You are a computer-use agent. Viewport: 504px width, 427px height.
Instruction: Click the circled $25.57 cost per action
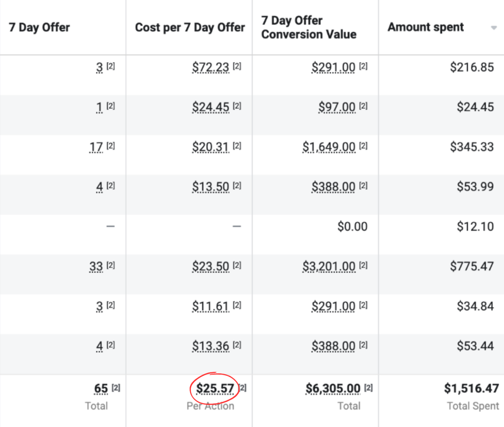click(x=215, y=389)
